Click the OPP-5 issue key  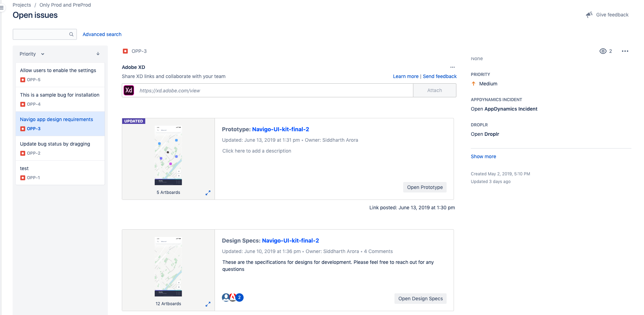tap(34, 80)
